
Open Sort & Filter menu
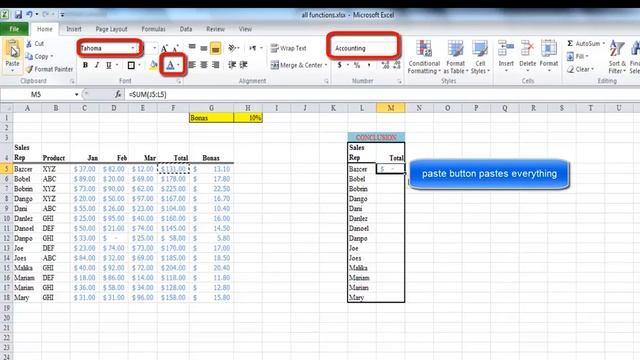(x=617, y=57)
